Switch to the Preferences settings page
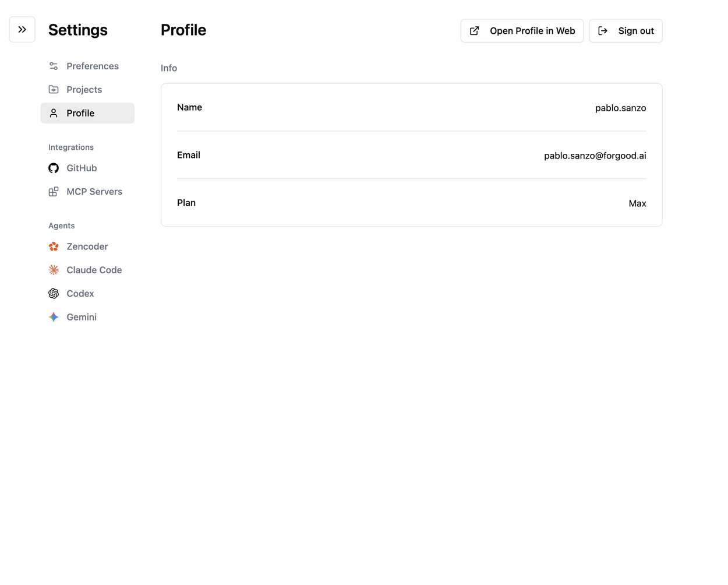This screenshot has height=585, width=728. click(x=92, y=66)
